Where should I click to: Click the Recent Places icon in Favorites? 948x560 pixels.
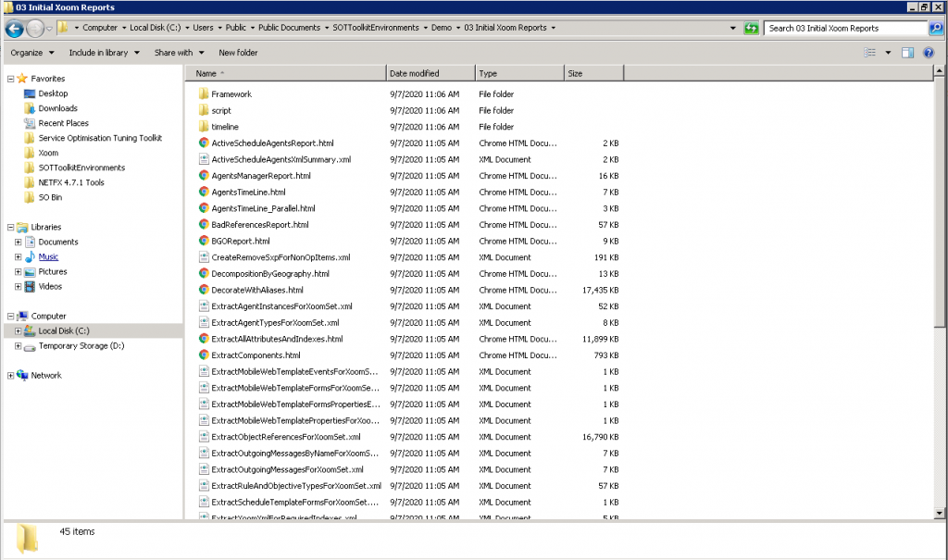pos(29,123)
